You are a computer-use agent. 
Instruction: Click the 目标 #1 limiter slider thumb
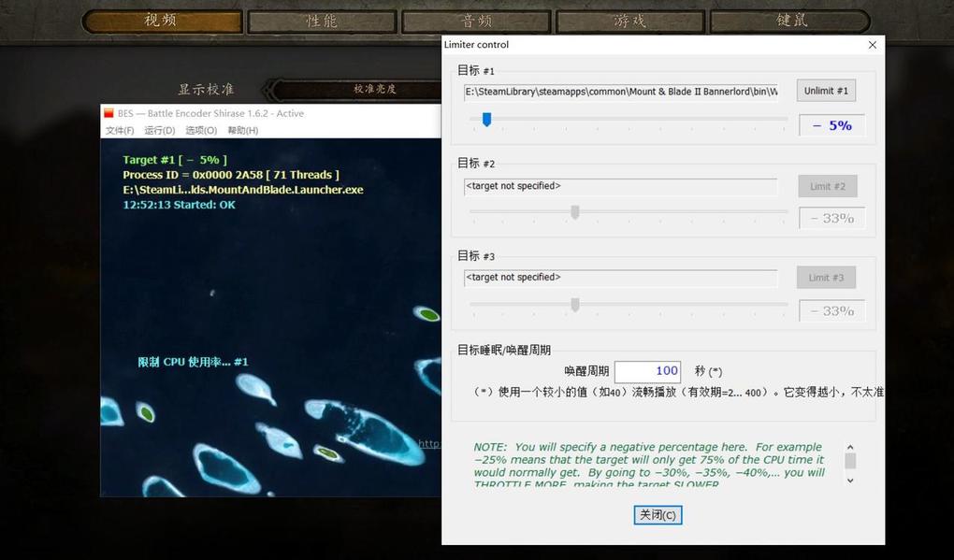(x=486, y=120)
